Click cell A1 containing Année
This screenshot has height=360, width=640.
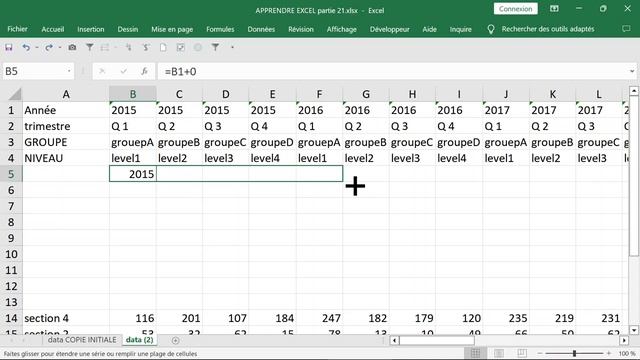(x=66, y=110)
